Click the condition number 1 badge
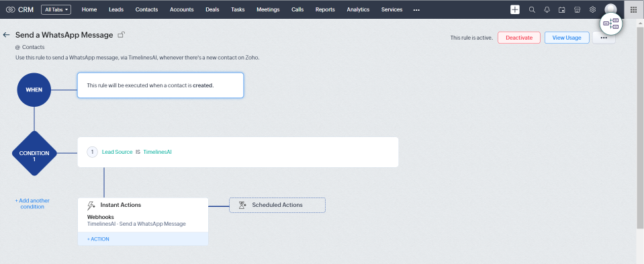The image size is (644, 264). (x=93, y=152)
